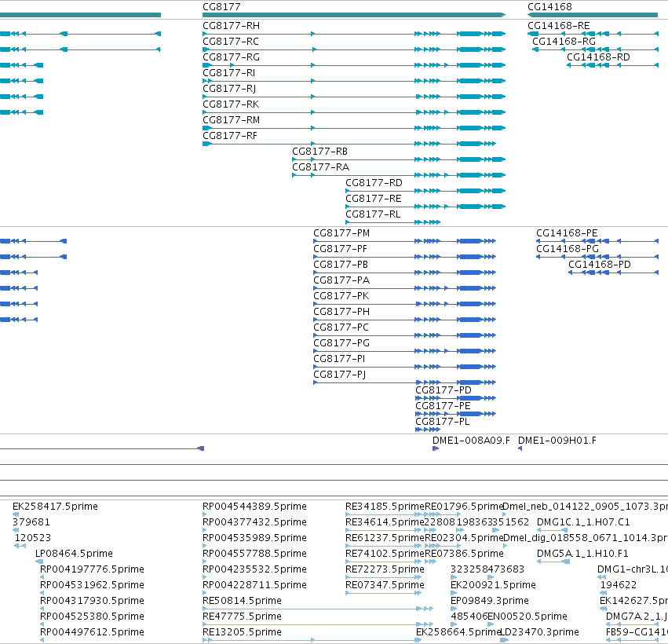Open EST EK258417.5prime
The image size is (668, 644).
[56, 507]
